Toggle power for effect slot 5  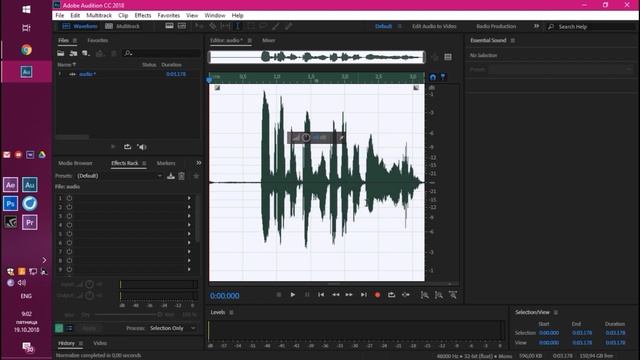69,234
